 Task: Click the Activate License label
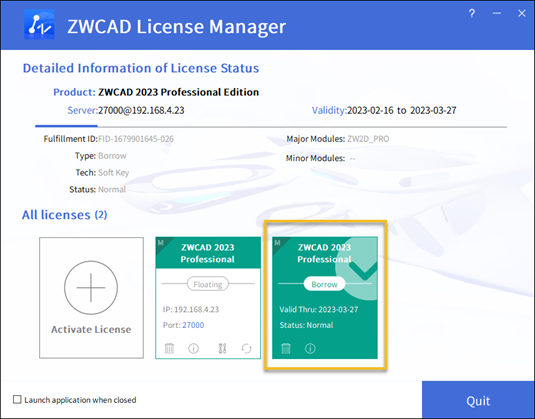point(91,329)
